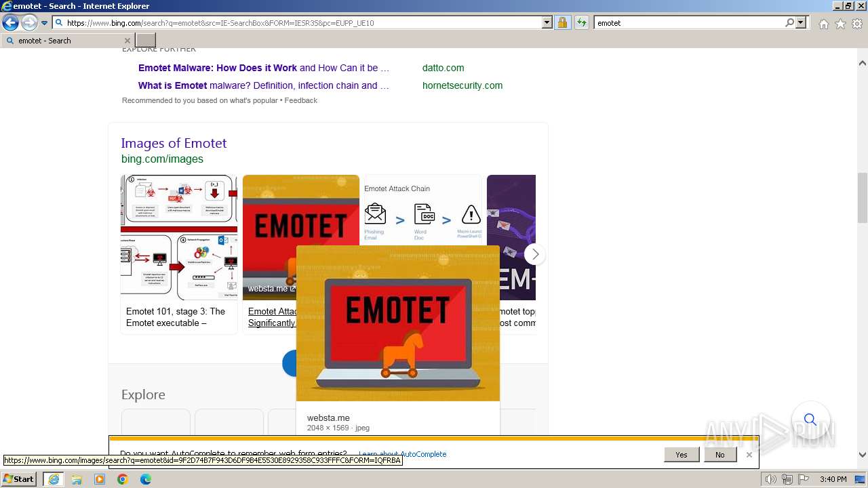Close the emotet - Search tab
The width and height of the screenshot is (868, 488).
click(x=127, y=41)
